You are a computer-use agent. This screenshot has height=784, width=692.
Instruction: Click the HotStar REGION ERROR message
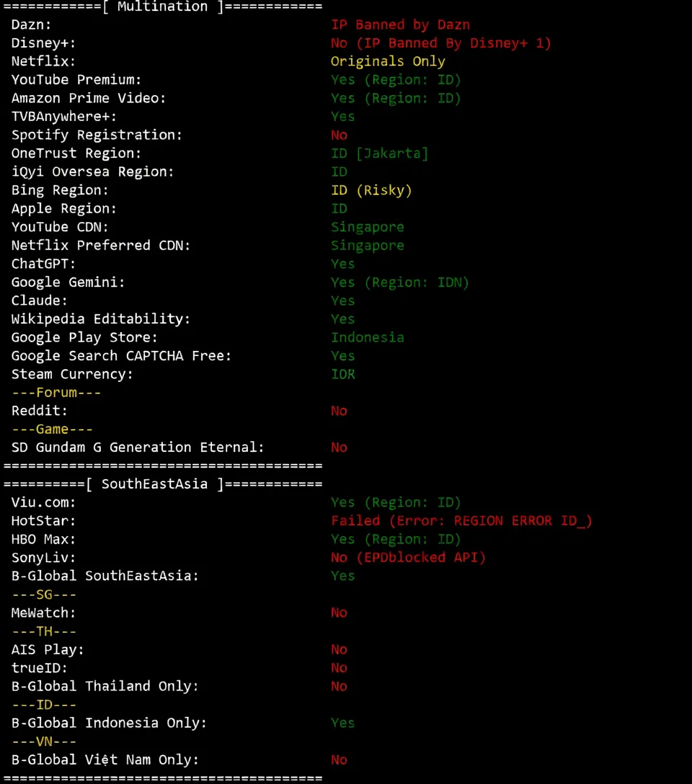tap(461, 520)
